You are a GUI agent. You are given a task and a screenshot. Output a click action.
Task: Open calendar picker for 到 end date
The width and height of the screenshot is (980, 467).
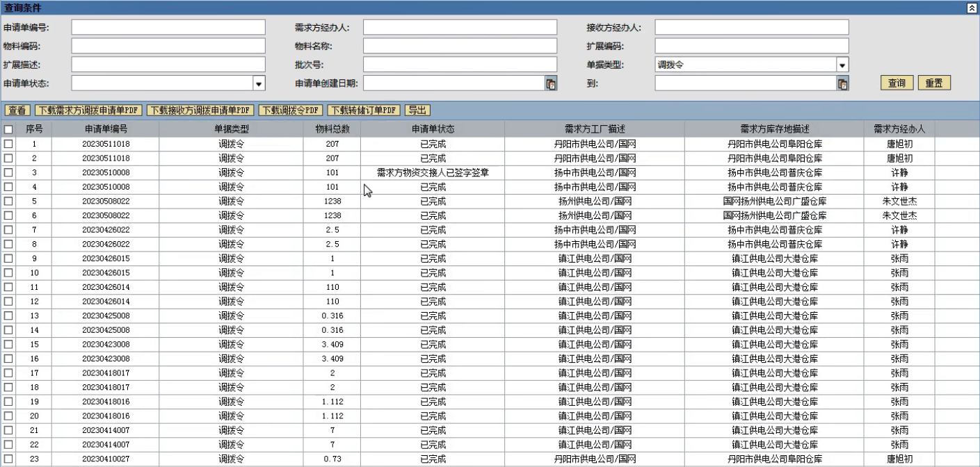point(842,83)
